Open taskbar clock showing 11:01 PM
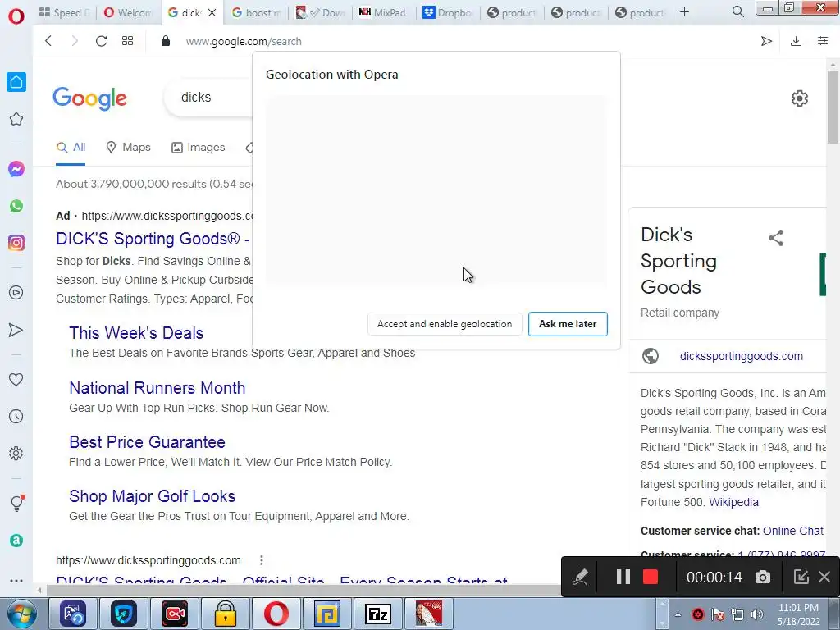 (799, 614)
